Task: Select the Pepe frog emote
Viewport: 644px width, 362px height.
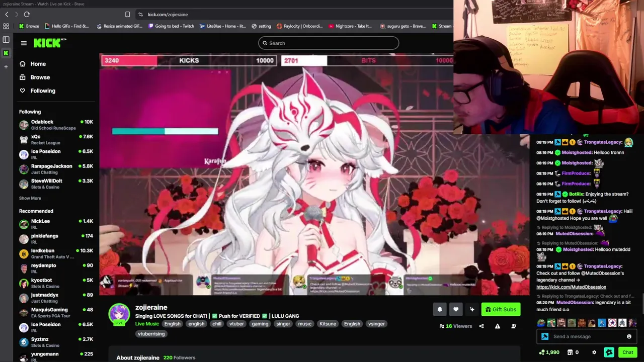Action: pos(541,323)
